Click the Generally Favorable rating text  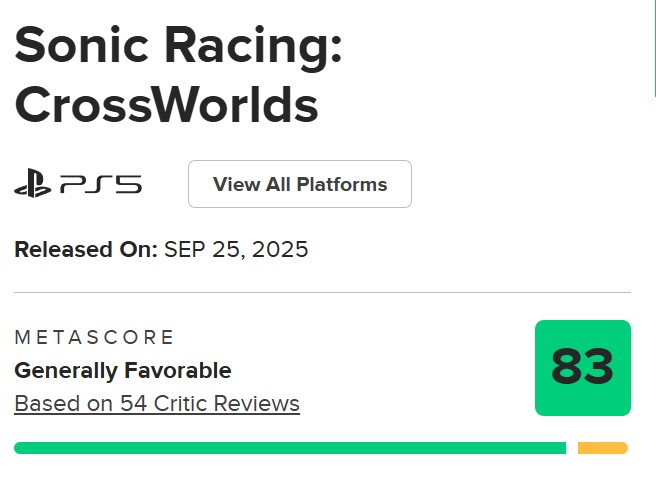tap(123, 371)
